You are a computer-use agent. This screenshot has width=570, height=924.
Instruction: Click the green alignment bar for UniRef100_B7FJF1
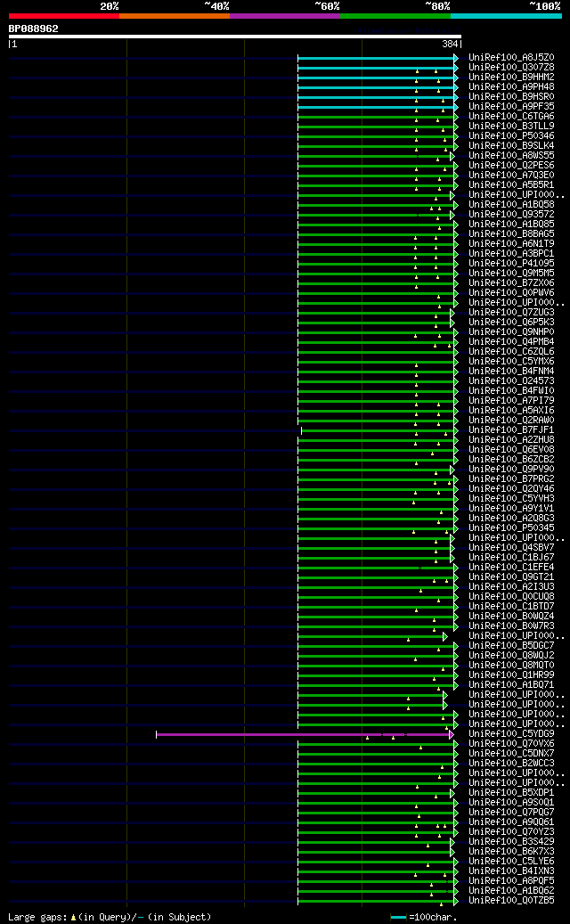pyautogui.click(x=378, y=430)
